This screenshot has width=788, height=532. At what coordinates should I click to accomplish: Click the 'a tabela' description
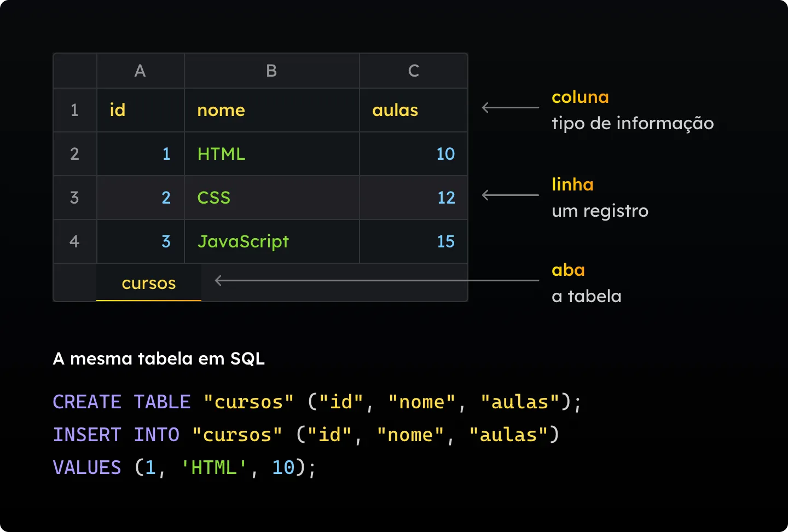coord(587,297)
